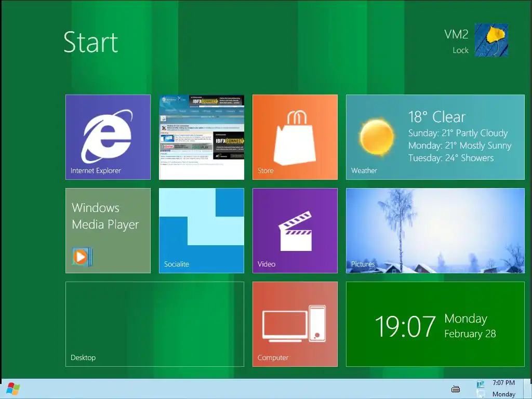Click the clock tile showing 19:07
Screen dimensions: 532x399
[x=435, y=324]
